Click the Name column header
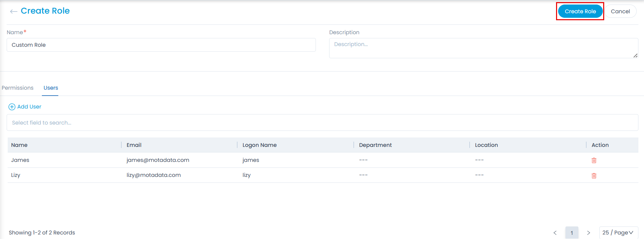 (19, 145)
